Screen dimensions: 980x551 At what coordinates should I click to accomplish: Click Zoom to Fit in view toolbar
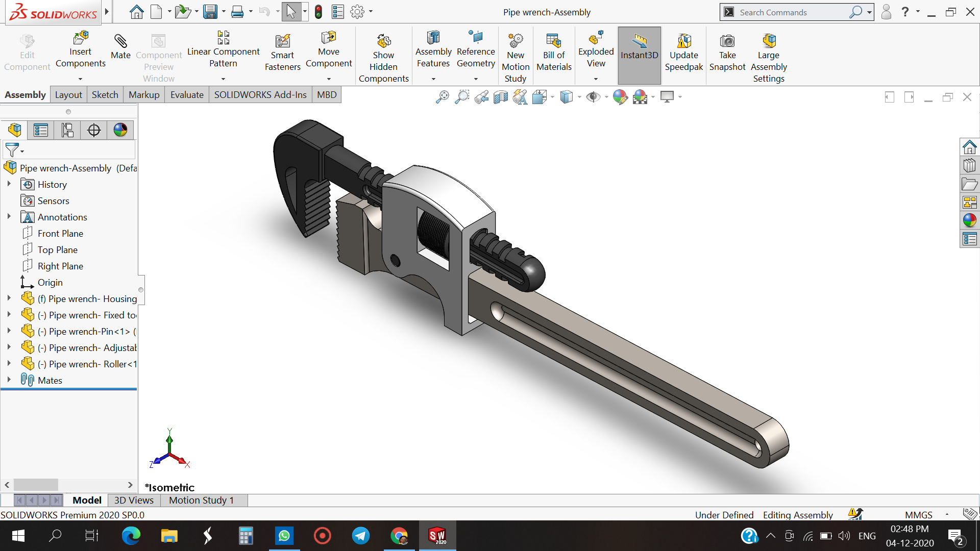point(442,97)
